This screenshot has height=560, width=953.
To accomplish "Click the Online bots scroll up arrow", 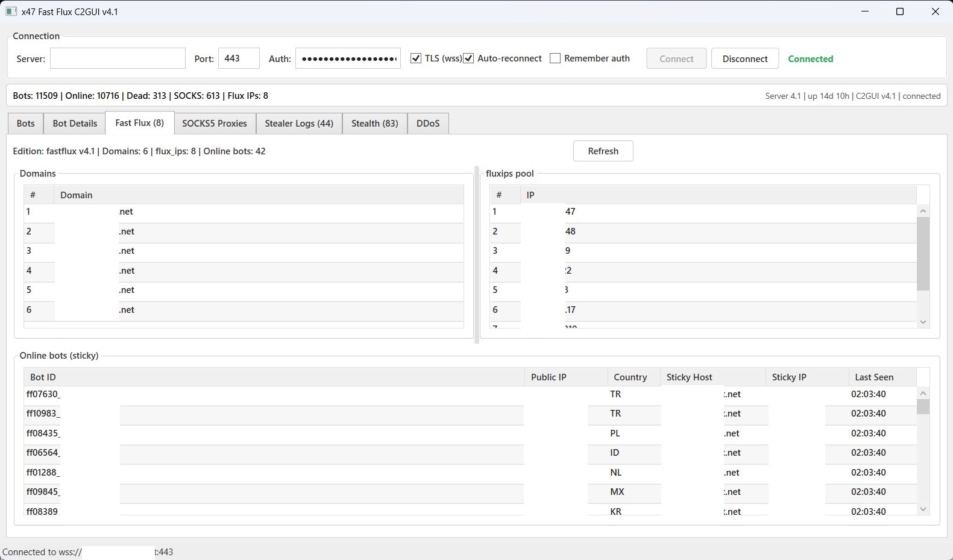I will 923,393.
